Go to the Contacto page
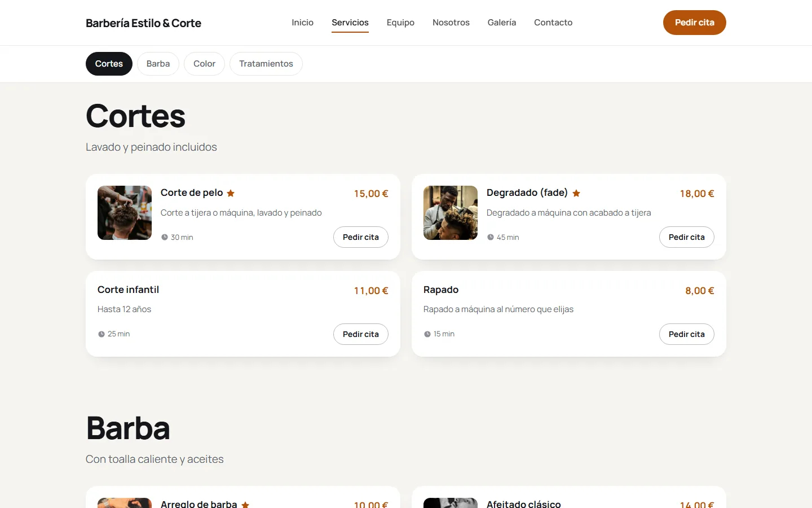The height and width of the screenshot is (508, 812). coord(553,23)
